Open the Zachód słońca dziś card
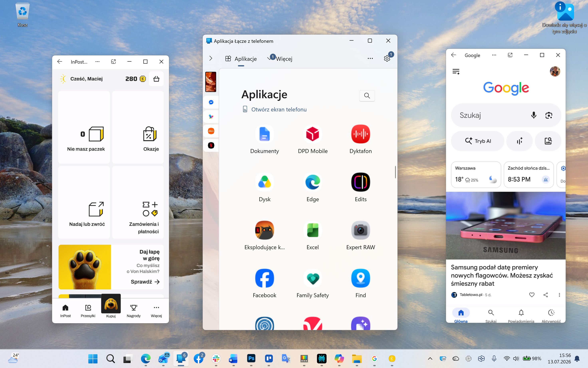Screen dimensions: 588x368 pos(529,175)
